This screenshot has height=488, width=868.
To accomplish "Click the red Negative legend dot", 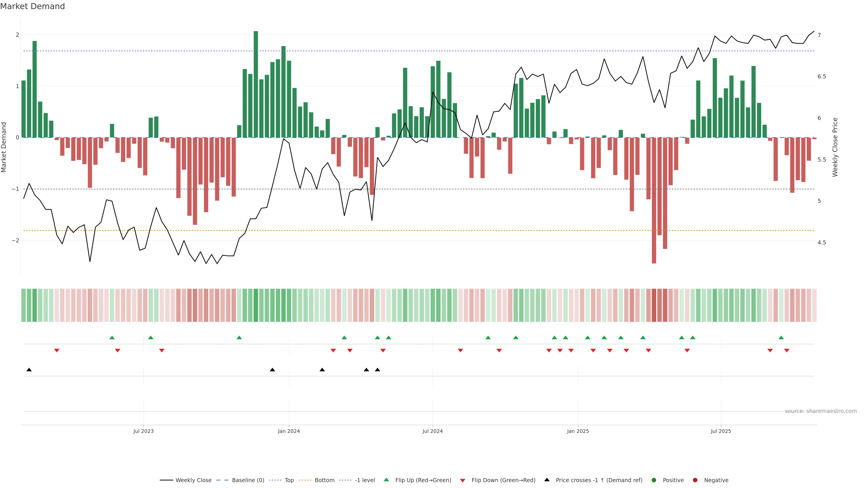I will click(695, 480).
